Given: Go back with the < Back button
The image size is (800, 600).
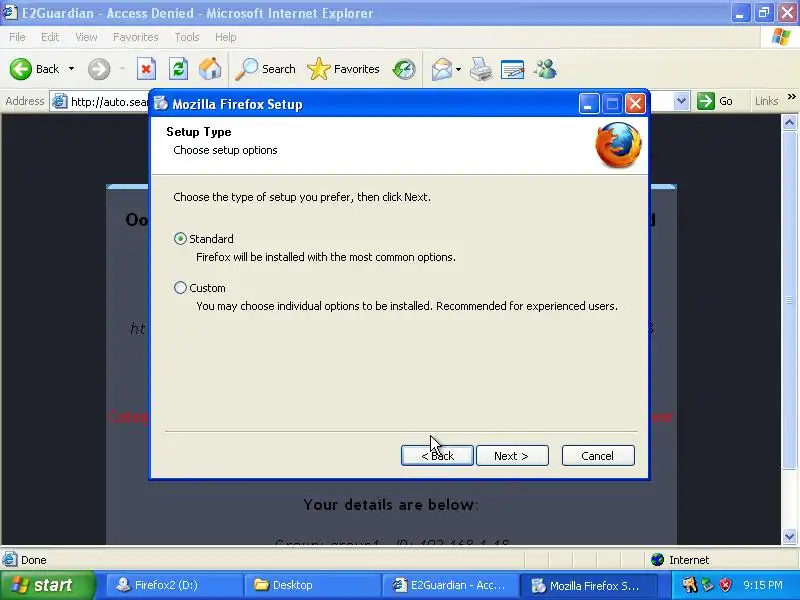Looking at the screenshot, I should pos(437,456).
